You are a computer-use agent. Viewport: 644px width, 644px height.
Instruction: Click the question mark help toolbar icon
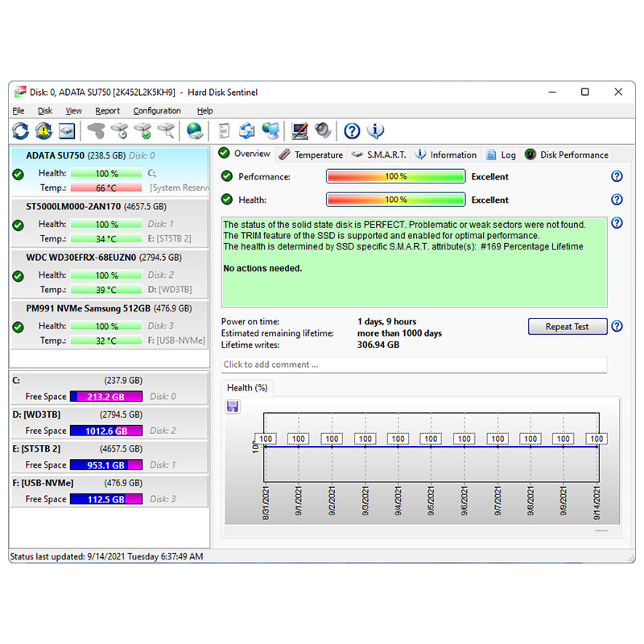[x=352, y=131]
